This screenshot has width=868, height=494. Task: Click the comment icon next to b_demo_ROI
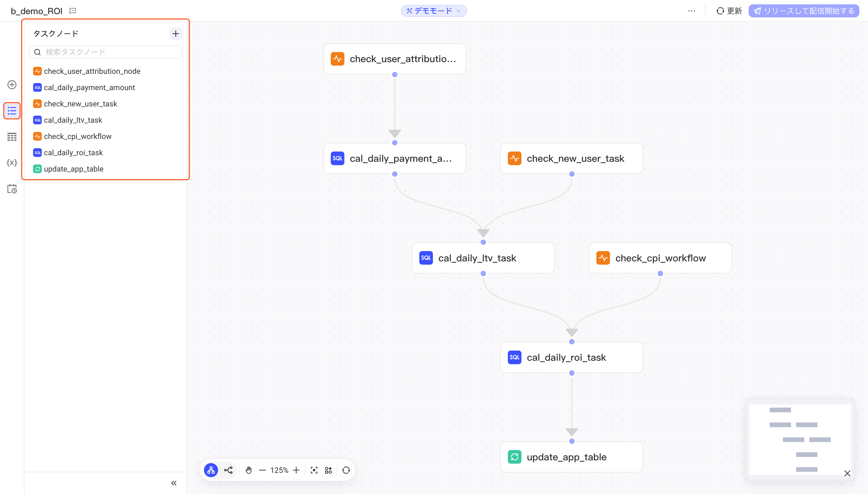pyautogui.click(x=73, y=11)
